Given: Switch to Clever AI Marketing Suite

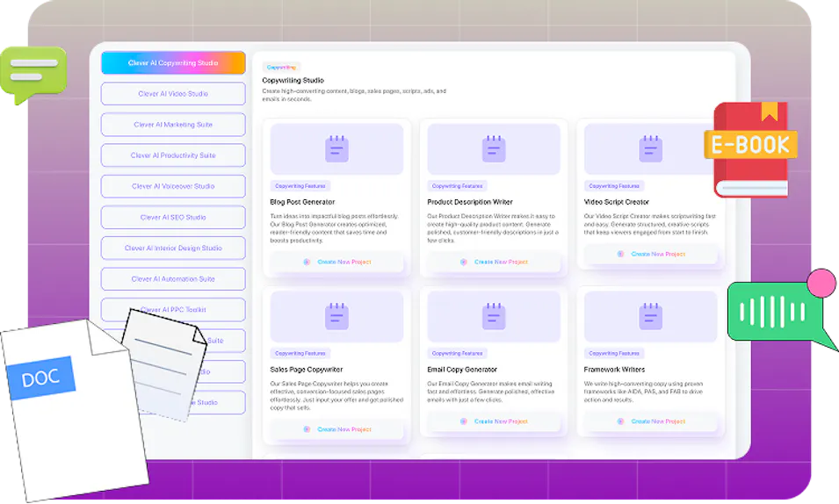Looking at the screenshot, I should [x=173, y=125].
